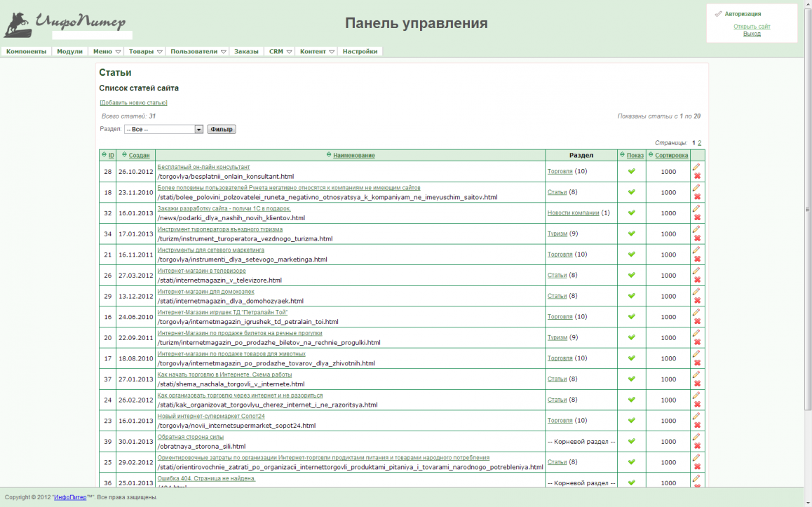Toggle visibility checkmark for article ID 28
This screenshot has width=812, height=507.
(x=631, y=171)
